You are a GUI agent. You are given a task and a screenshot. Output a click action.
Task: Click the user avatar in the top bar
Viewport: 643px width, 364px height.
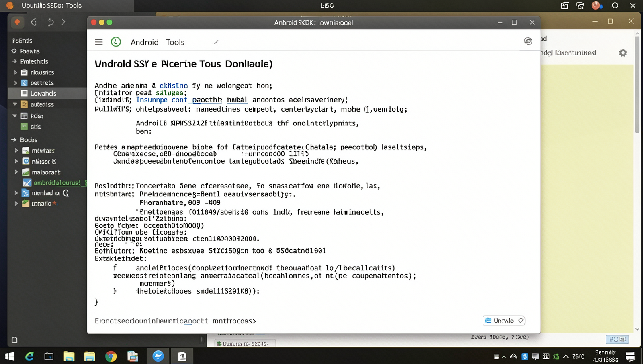[x=596, y=5]
